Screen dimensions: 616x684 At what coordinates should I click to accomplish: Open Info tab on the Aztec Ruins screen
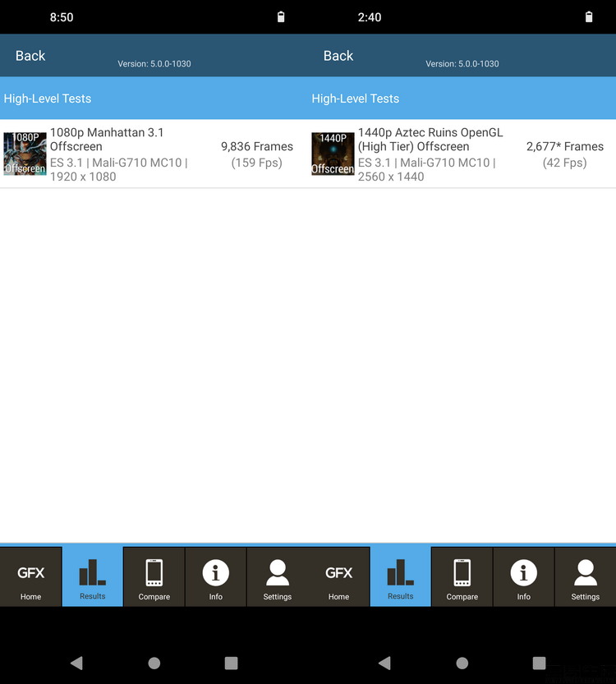524,577
